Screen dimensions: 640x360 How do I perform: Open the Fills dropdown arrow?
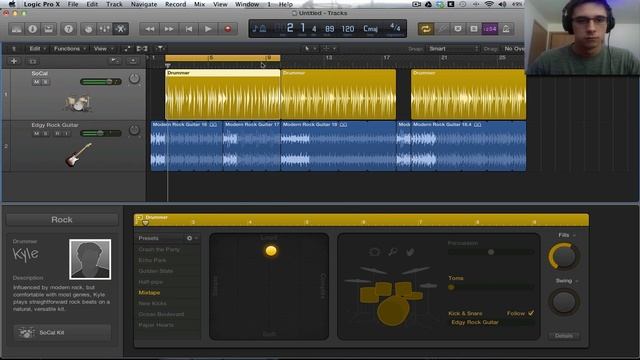tap(574, 235)
